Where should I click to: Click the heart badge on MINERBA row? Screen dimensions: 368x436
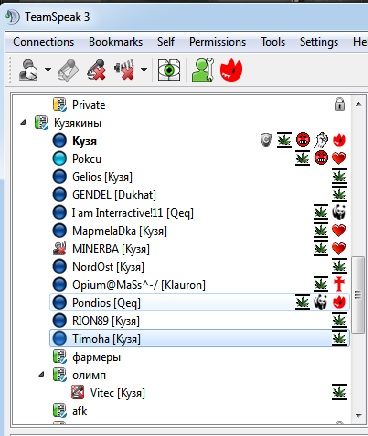point(339,248)
